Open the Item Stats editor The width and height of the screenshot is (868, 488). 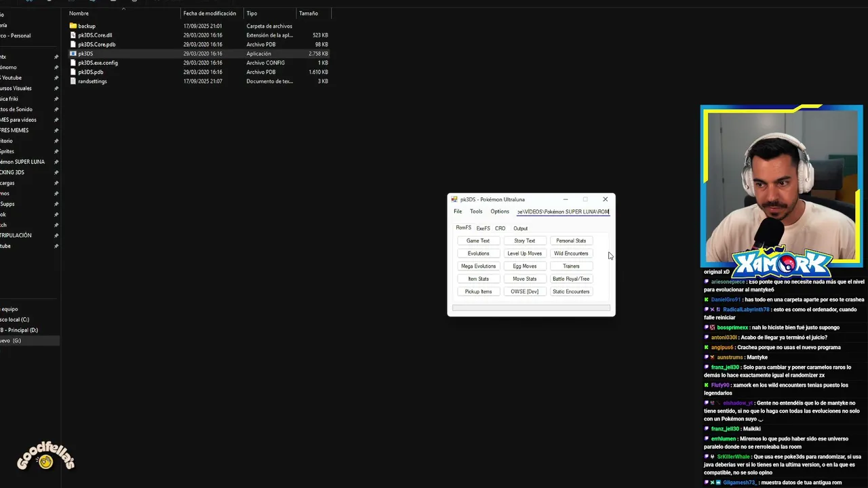[x=478, y=279]
